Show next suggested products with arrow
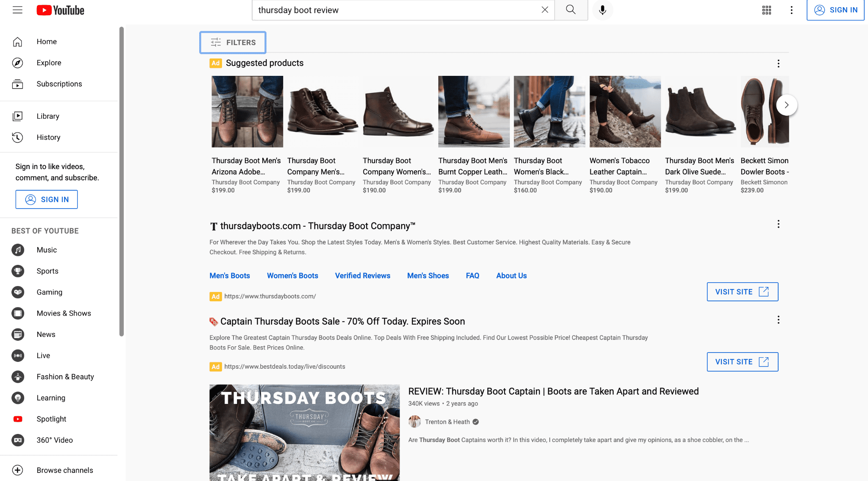This screenshot has height=481, width=868. [787, 105]
